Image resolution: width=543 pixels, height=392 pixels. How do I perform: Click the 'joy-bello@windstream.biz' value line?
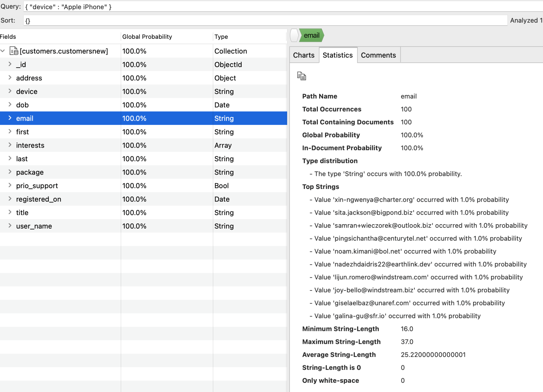409,290
